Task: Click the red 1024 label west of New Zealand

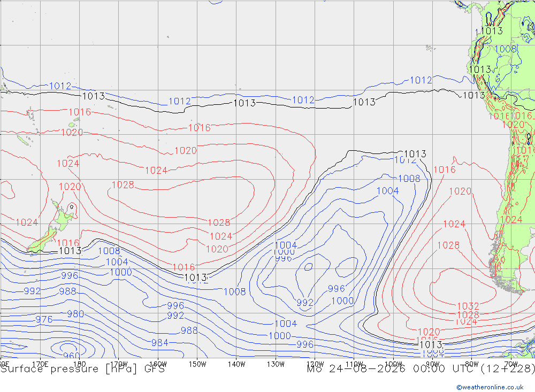Action: click(x=27, y=222)
